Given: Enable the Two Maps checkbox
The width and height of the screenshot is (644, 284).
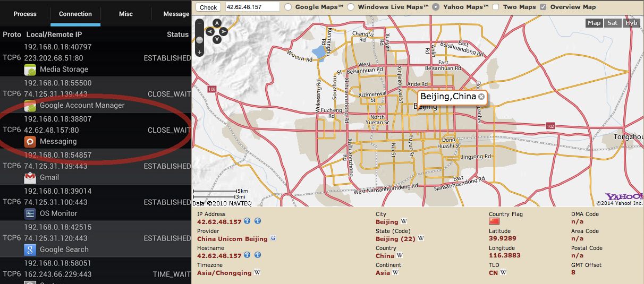Looking at the screenshot, I should click(496, 7).
